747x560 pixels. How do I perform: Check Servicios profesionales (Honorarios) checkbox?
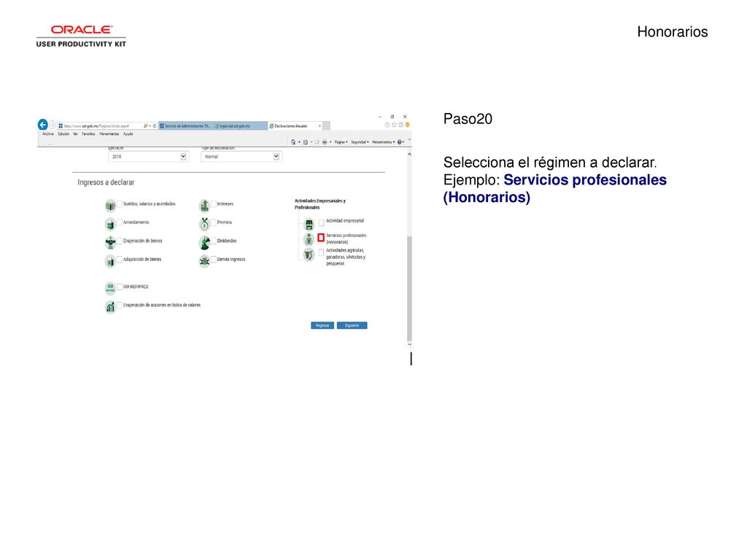[321, 237]
